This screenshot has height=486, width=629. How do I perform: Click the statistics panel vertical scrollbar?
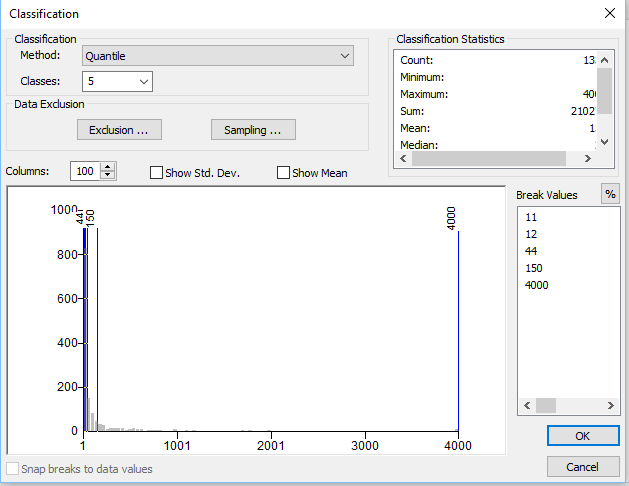(x=603, y=100)
